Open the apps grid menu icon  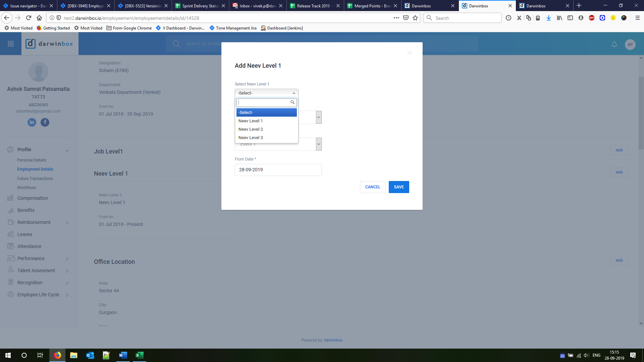[11, 44]
